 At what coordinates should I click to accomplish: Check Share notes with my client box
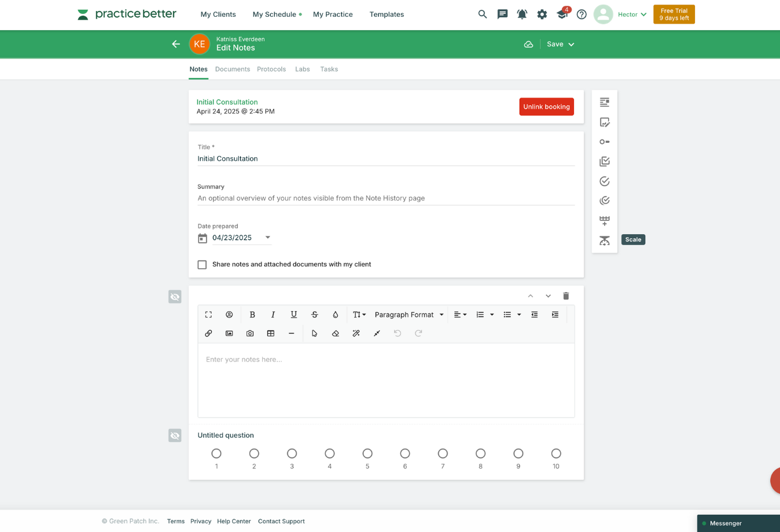tap(202, 265)
